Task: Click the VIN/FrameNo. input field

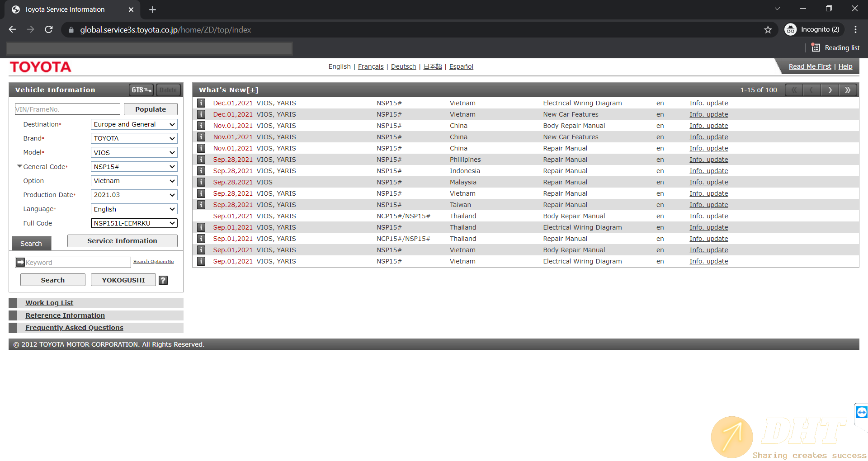Action: [67, 109]
